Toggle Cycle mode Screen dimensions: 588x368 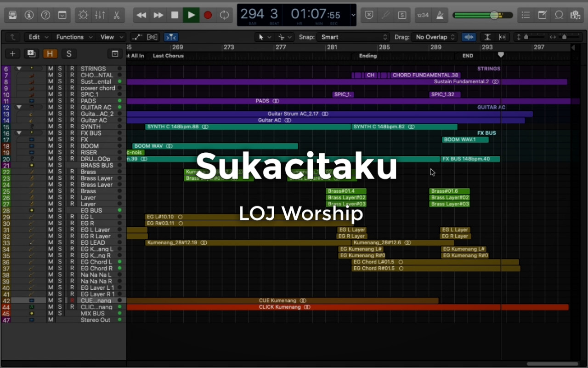click(224, 15)
